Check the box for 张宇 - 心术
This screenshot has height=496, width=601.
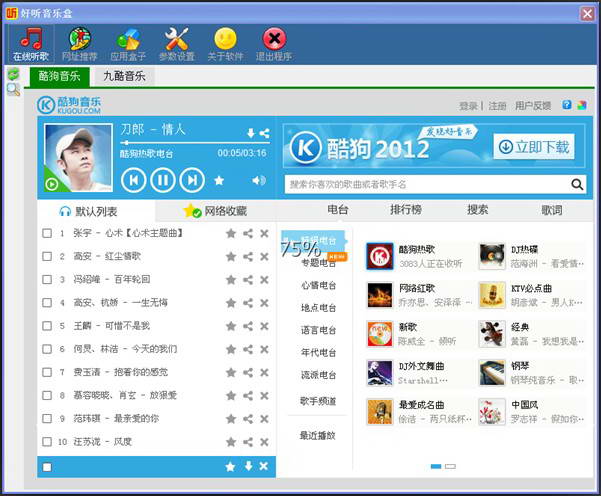coord(47,233)
